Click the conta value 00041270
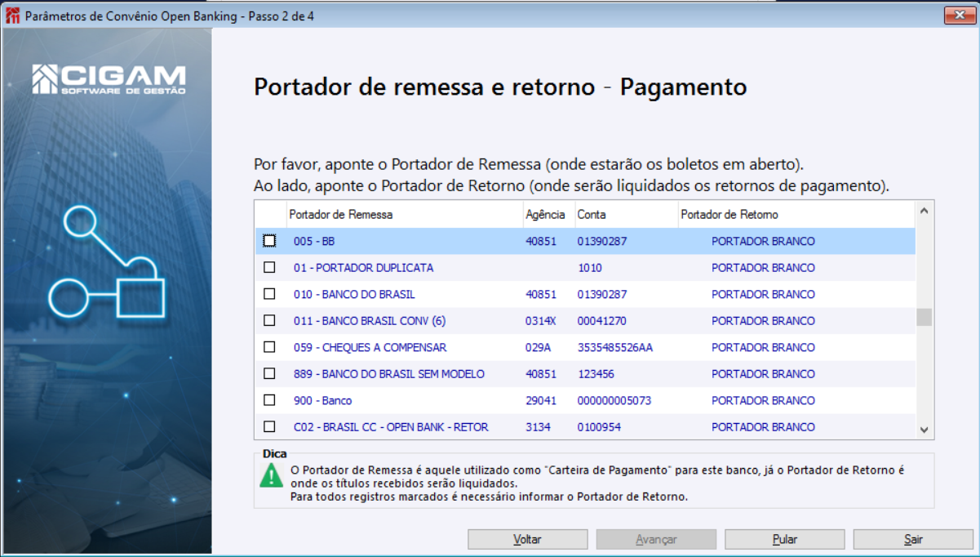Image resolution: width=980 pixels, height=557 pixels. [x=602, y=321]
